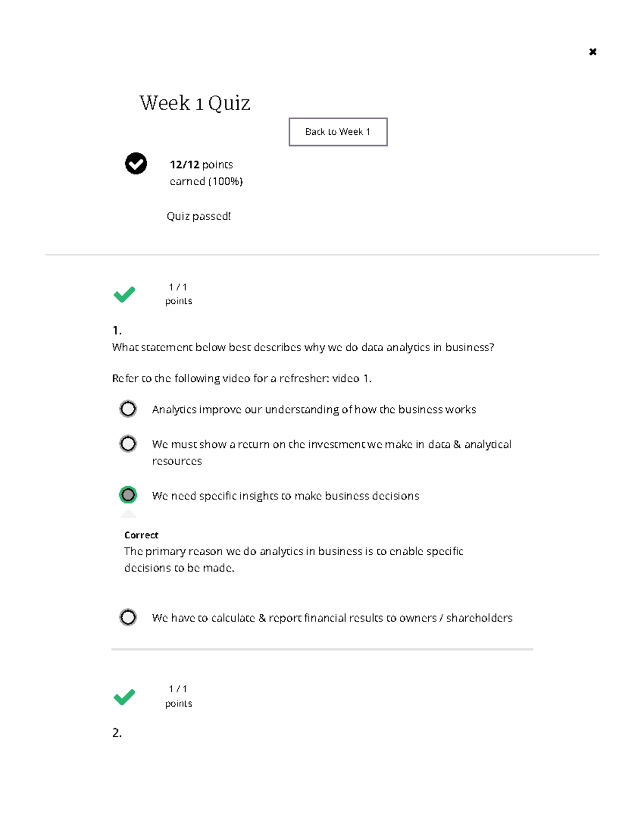Screen dimensions: 644x834
Task: Click the question 2 number heading
Action: point(116,733)
